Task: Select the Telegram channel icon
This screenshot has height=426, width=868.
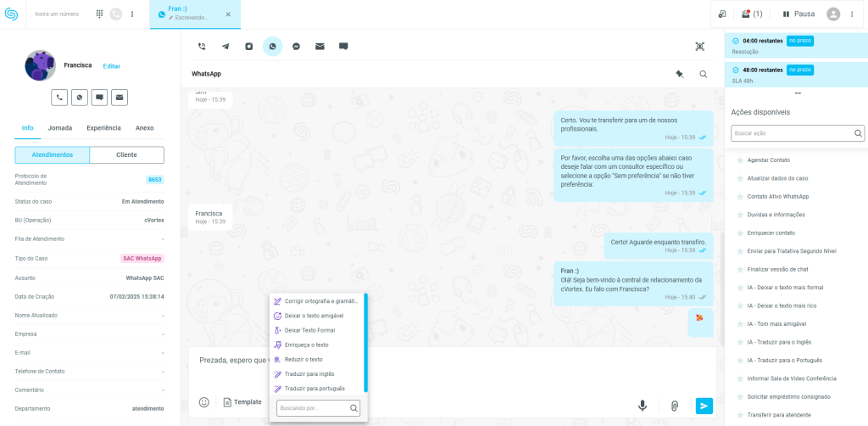Action: coord(225,47)
